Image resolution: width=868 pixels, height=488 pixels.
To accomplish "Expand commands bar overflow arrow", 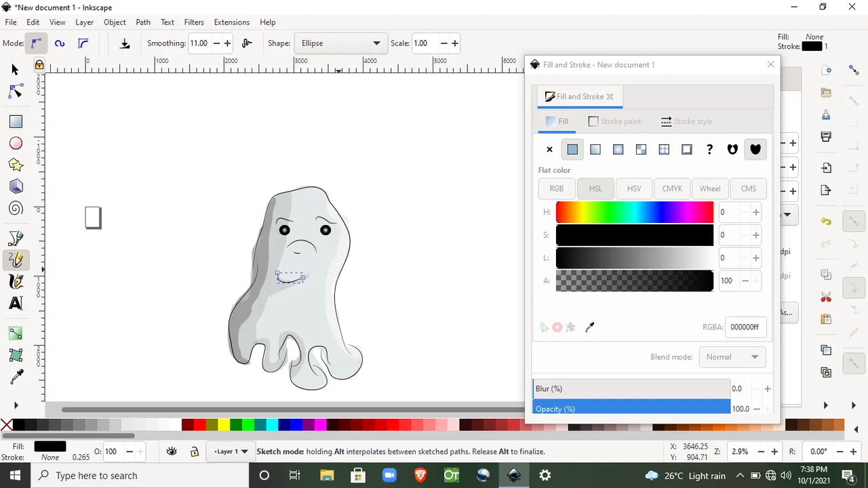I will [x=826, y=405].
